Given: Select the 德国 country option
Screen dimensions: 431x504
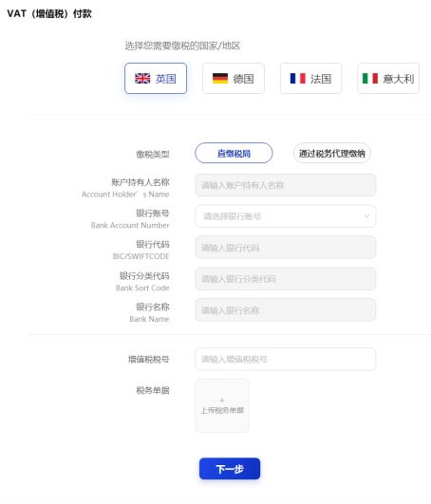Looking at the screenshot, I should [234, 79].
